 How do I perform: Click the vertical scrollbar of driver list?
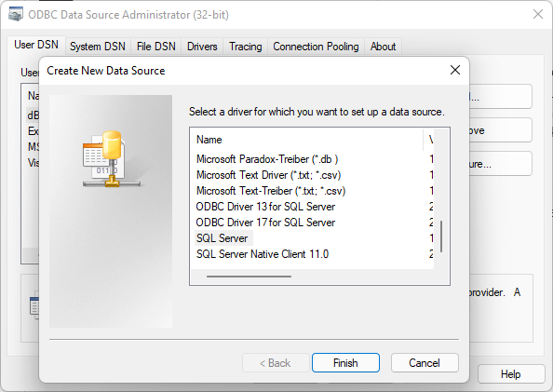(x=441, y=237)
